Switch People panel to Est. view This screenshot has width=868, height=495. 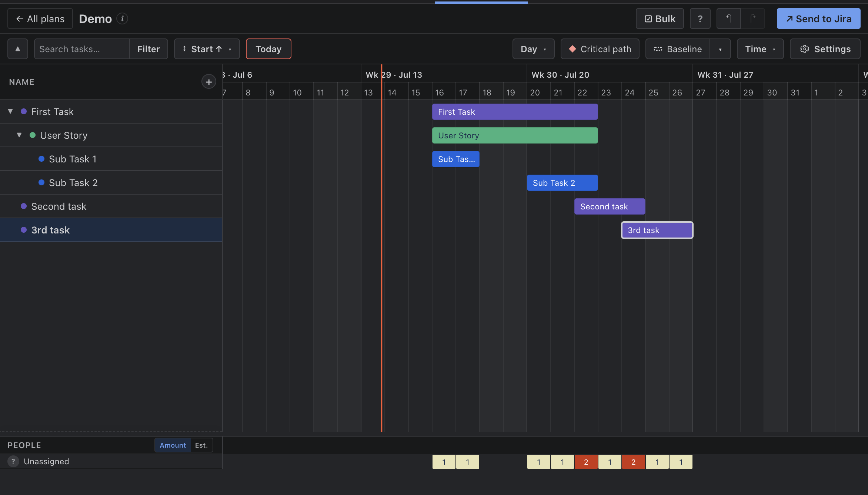coord(201,445)
